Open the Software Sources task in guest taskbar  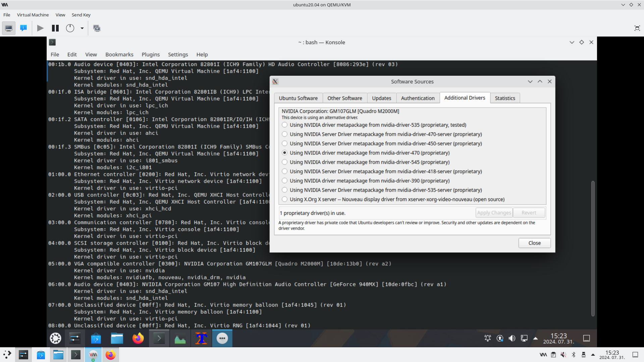(222, 338)
